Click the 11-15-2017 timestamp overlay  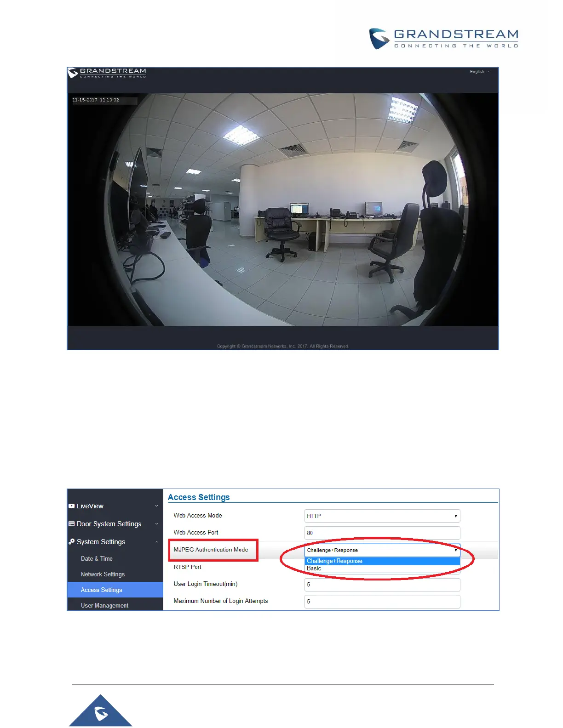coord(96,100)
